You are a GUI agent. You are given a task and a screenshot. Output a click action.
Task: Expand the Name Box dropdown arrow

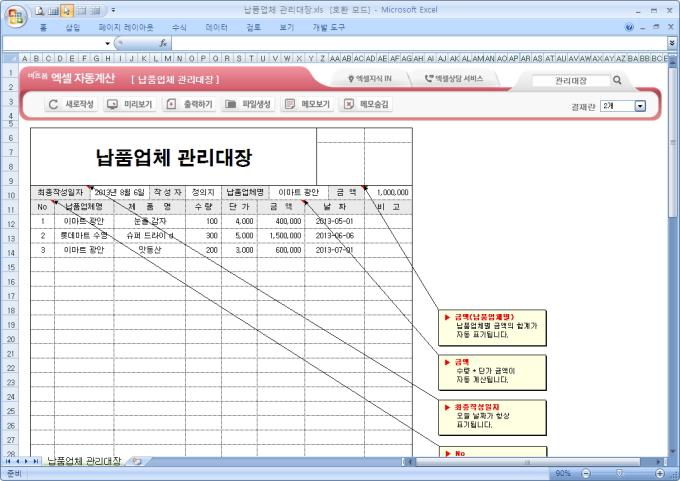point(118,44)
